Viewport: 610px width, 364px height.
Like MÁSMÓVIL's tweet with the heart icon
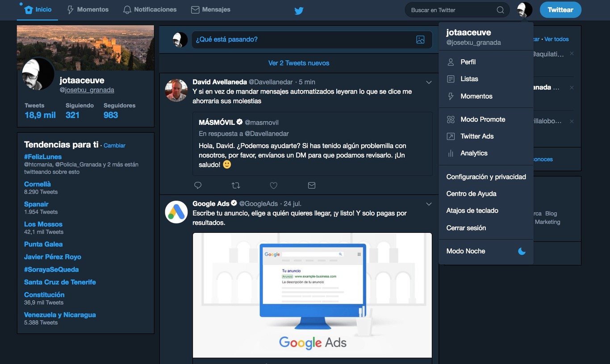click(274, 185)
